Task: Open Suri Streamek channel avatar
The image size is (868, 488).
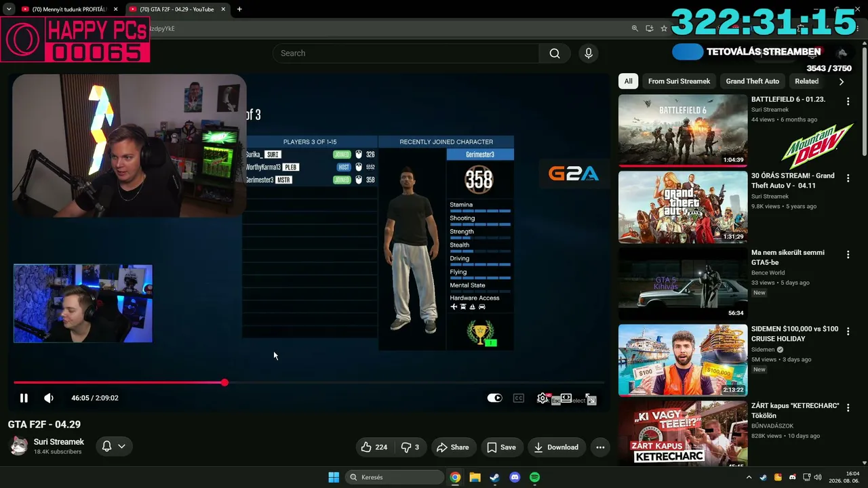Action: point(19,446)
